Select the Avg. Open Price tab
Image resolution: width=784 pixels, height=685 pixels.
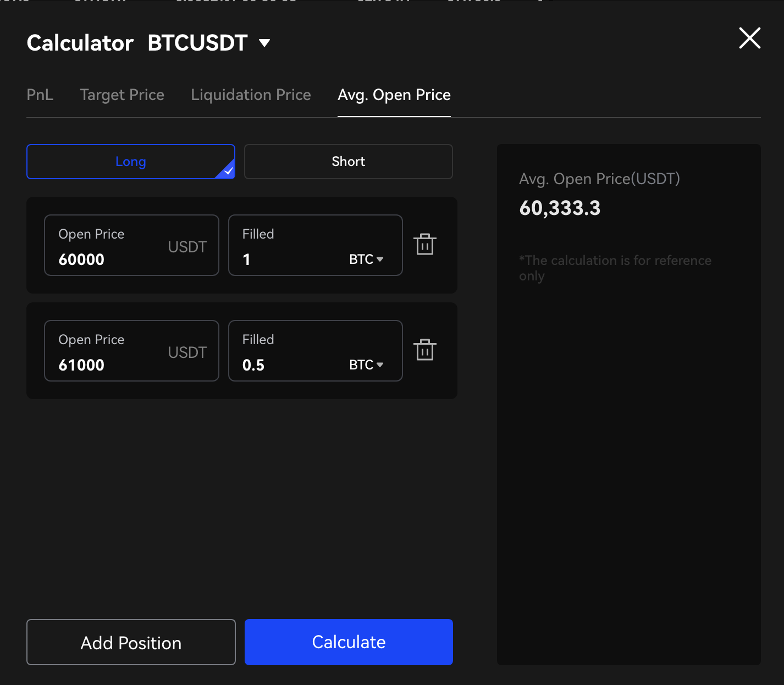[x=394, y=95]
